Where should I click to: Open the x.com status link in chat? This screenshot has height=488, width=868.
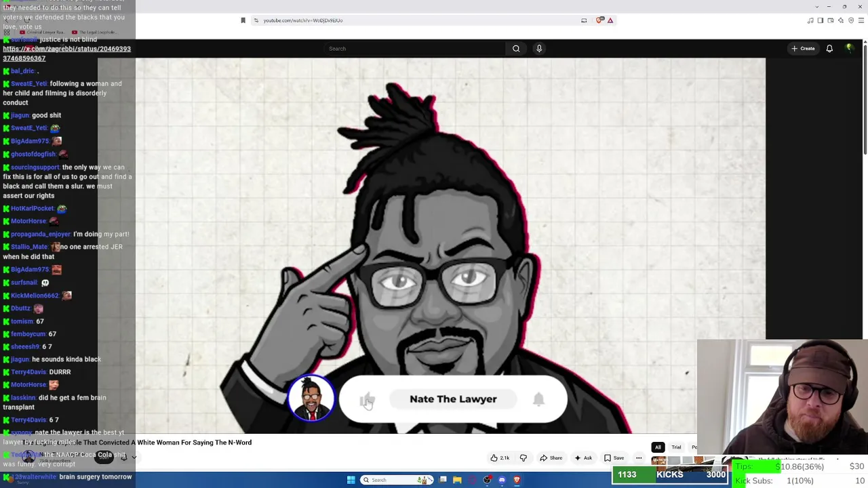tap(66, 54)
